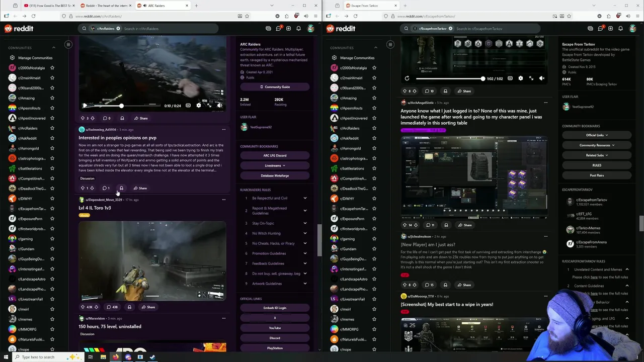Open comments on 'Lvl 4 IL Toro 1v3' post
The image size is (644, 362).
[112, 307]
